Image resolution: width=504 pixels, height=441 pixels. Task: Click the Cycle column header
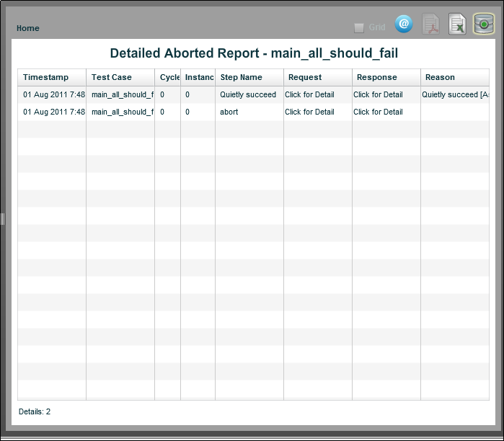[169, 77]
